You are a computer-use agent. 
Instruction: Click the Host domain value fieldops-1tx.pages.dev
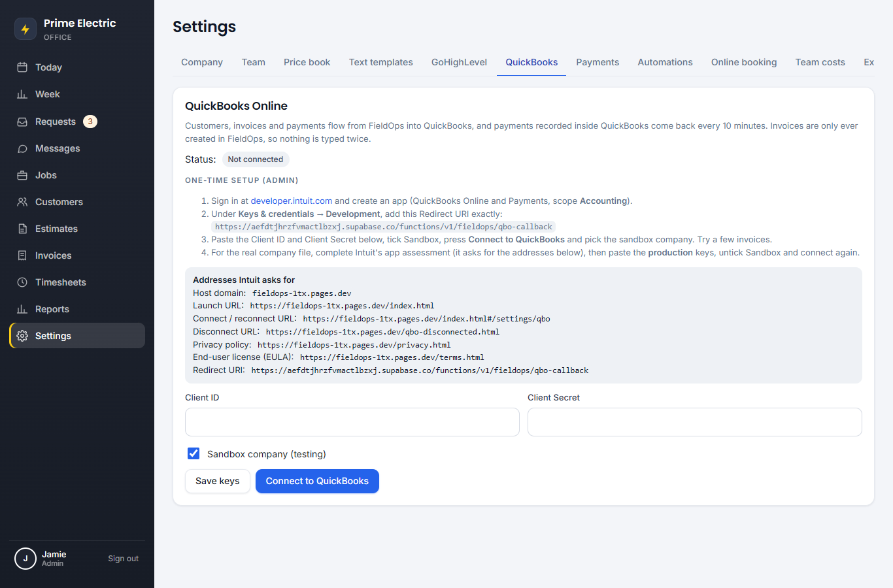[302, 293]
